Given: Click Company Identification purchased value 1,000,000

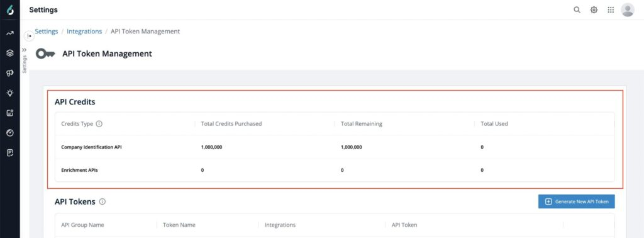Looking at the screenshot, I should pyautogui.click(x=211, y=147).
